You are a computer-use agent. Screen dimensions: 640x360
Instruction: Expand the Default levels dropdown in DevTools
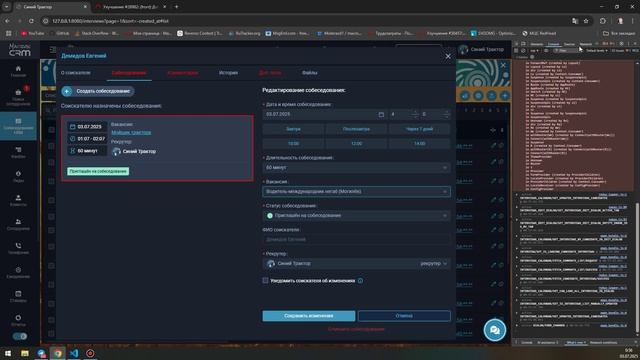597,51
